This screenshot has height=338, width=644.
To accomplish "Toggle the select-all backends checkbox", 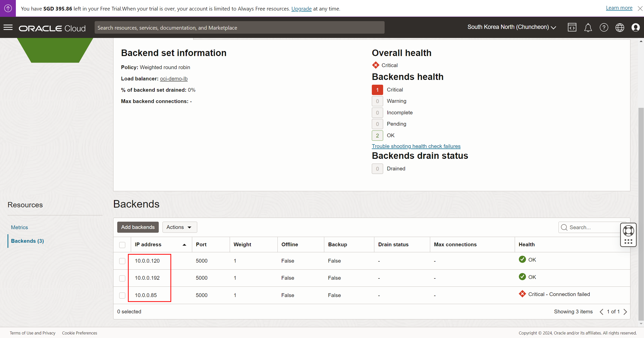I will coord(122,245).
